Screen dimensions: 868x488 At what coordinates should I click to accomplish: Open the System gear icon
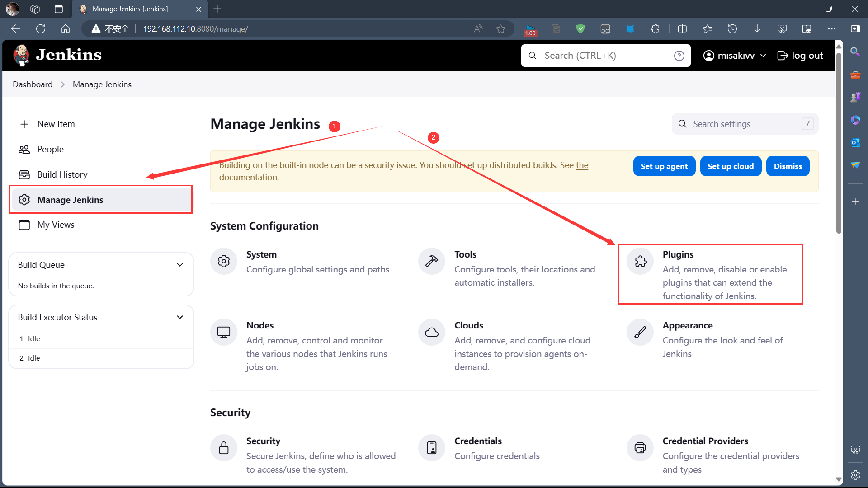click(224, 261)
